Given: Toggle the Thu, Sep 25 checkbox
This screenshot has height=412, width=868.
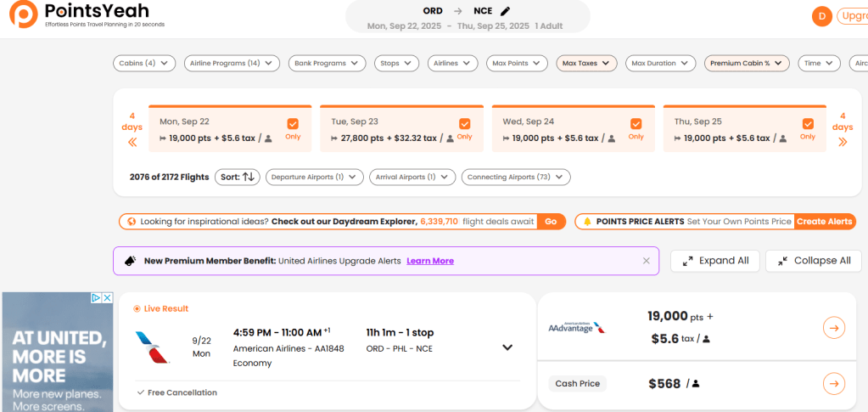Looking at the screenshot, I should (807, 123).
